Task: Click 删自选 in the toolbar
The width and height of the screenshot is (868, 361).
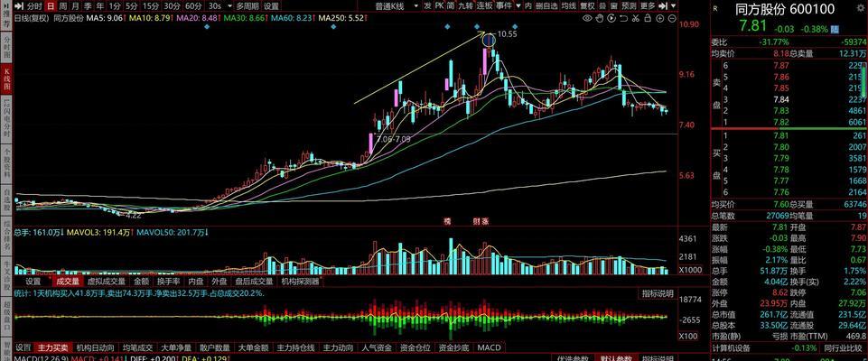Action: click(x=546, y=6)
